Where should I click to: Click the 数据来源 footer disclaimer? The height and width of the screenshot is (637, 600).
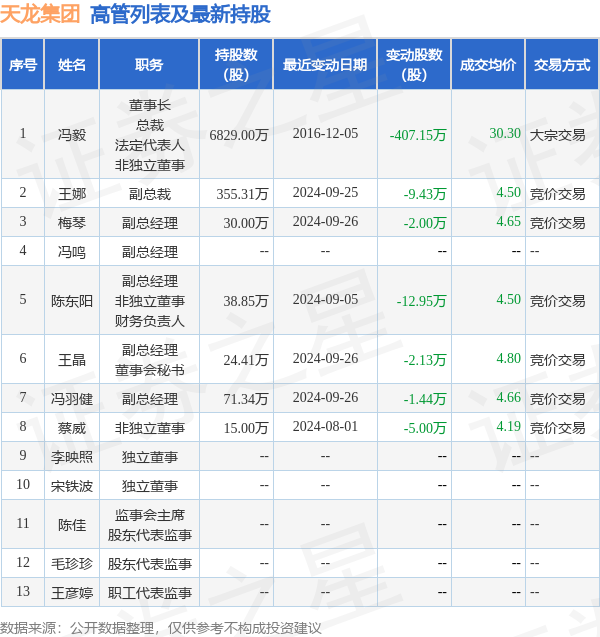coord(160,628)
